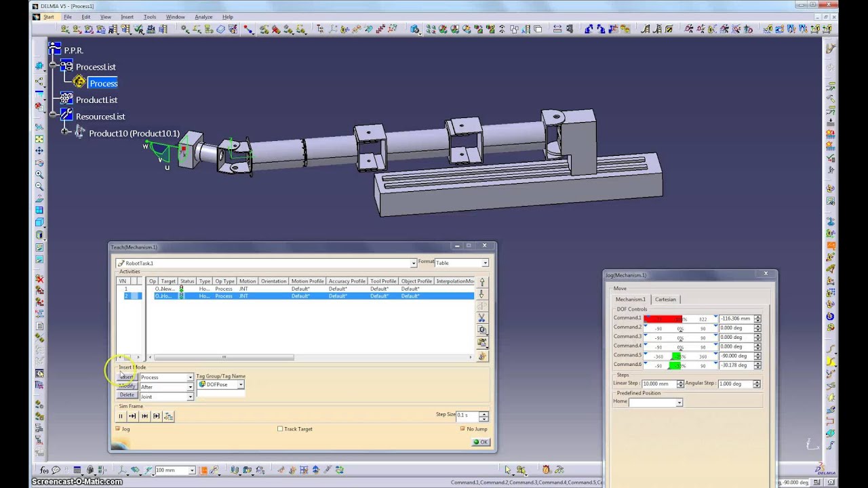Click the Command.6 DOF slider

(x=680, y=365)
